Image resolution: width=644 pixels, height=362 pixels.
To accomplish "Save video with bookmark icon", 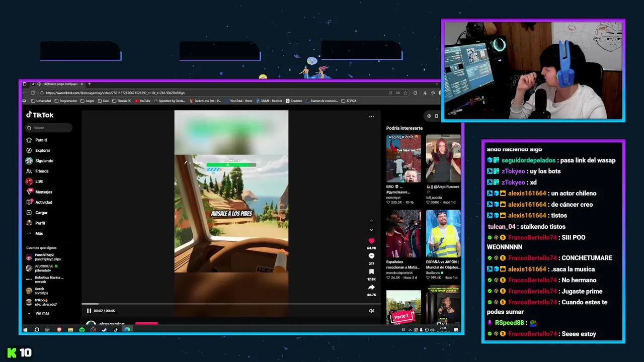I will point(371,272).
